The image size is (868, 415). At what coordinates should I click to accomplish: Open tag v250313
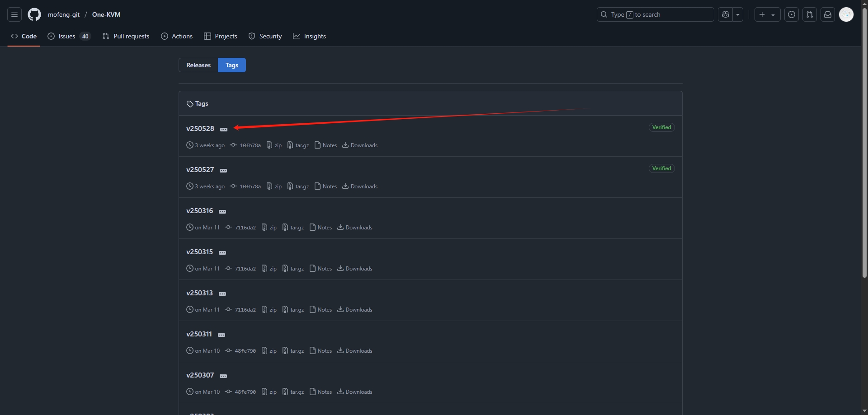tap(200, 293)
